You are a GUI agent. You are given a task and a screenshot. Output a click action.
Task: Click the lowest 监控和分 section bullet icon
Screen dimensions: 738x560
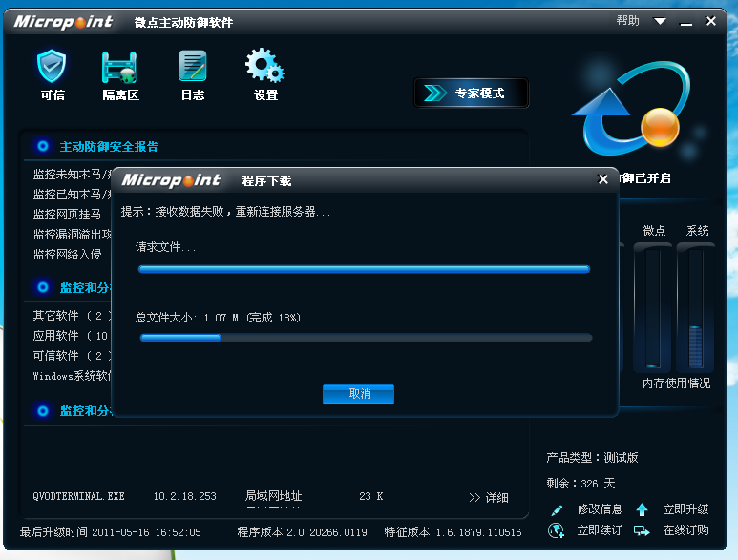(x=42, y=411)
